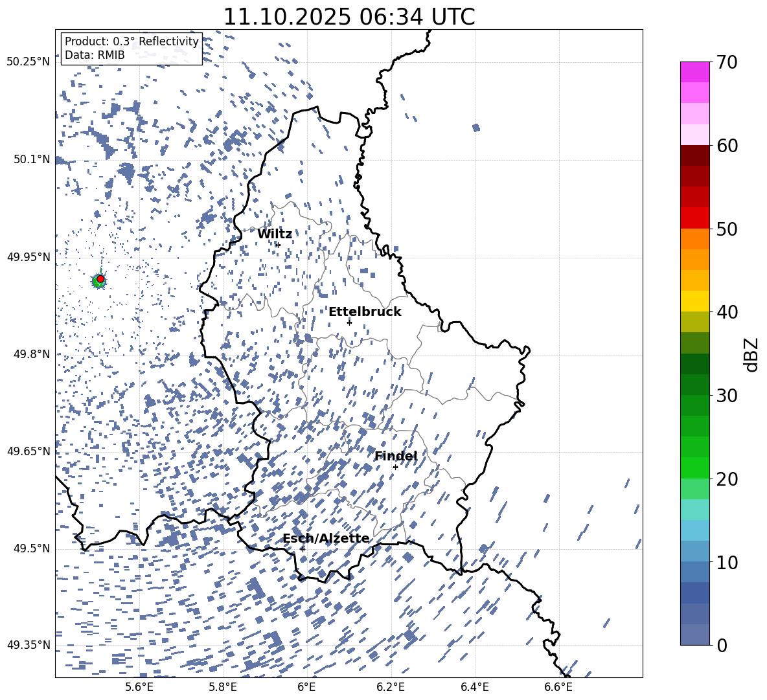Click the cross marker below Esch/Alzette
The height and width of the screenshot is (700, 767).
[303, 549]
